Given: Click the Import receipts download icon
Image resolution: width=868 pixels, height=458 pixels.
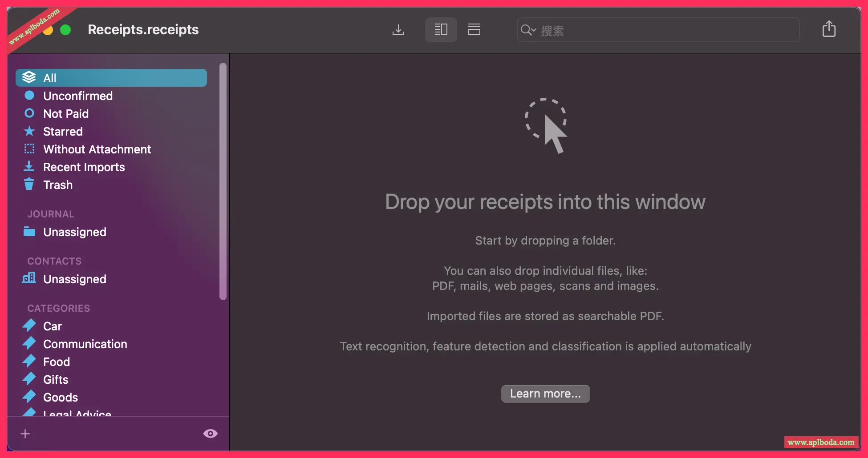Looking at the screenshot, I should (x=398, y=29).
